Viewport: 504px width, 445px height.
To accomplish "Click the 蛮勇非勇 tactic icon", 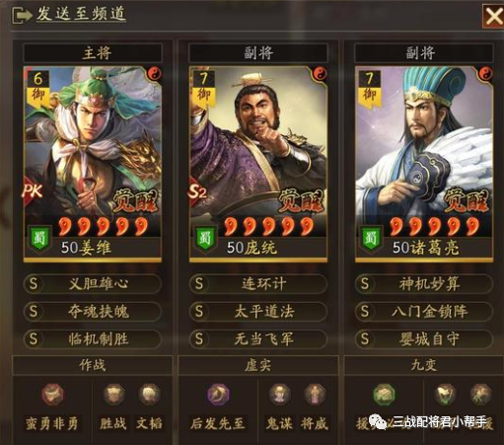I will pyautogui.click(x=52, y=394).
